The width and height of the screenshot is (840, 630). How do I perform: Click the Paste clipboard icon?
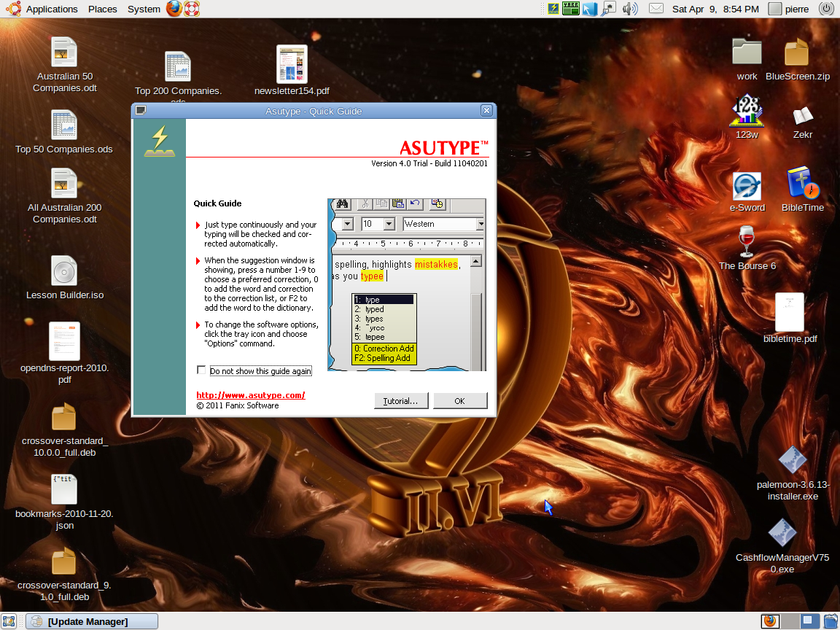pos(398,203)
